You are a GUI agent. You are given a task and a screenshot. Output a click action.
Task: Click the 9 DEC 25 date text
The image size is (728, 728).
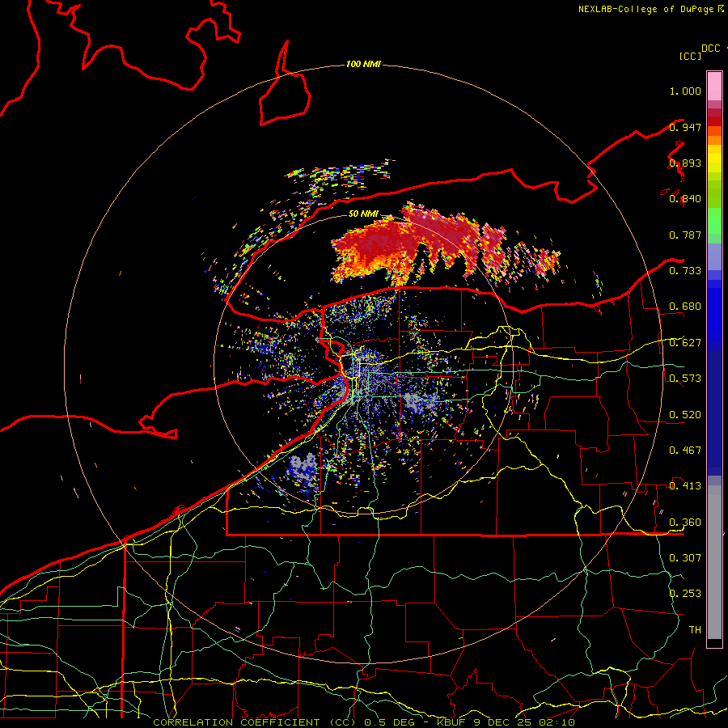coord(502,722)
